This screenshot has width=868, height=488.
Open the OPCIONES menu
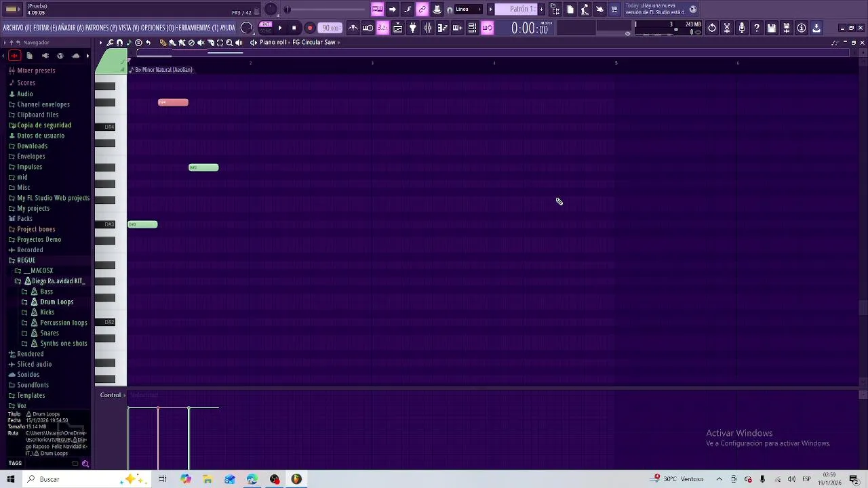pos(157,28)
